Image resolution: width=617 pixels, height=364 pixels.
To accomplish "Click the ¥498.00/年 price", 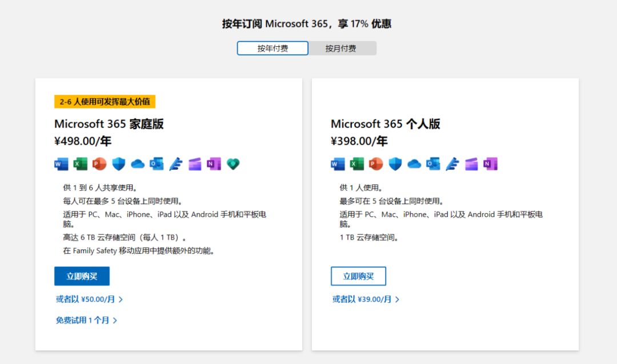I will 83,141.
